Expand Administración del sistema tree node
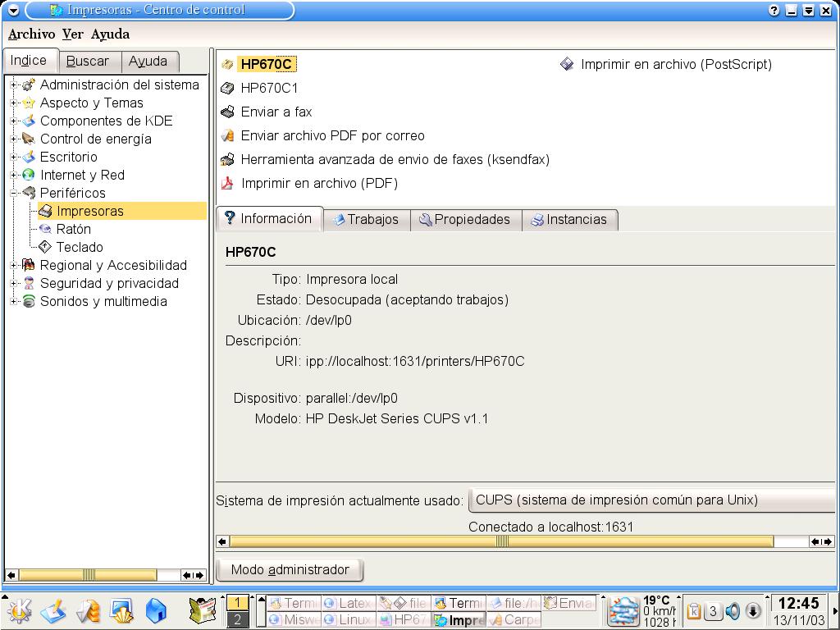This screenshot has width=840, height=630. [14, 84]
